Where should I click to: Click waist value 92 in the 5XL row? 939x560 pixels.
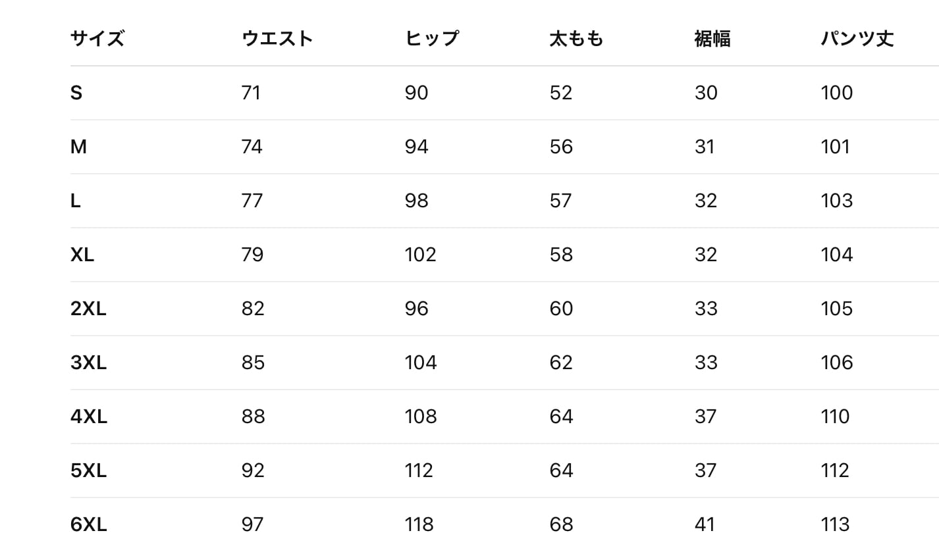pos(253,471)
